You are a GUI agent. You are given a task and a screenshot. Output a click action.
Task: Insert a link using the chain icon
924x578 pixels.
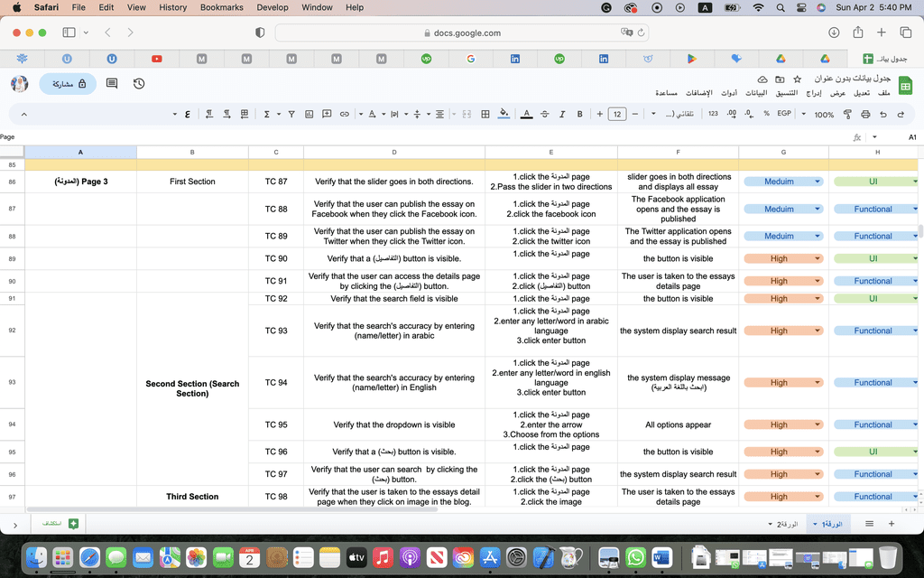click(x=344, y=114)
